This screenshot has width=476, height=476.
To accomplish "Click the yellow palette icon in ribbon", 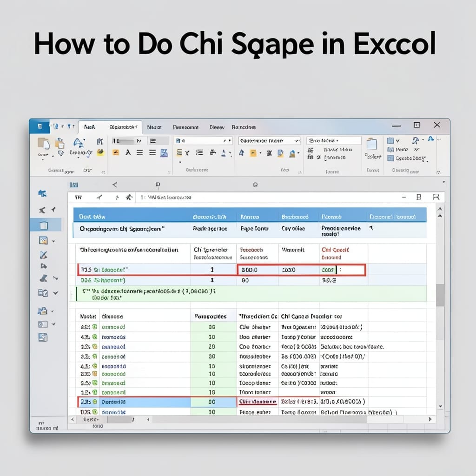I will pos(100,152).
